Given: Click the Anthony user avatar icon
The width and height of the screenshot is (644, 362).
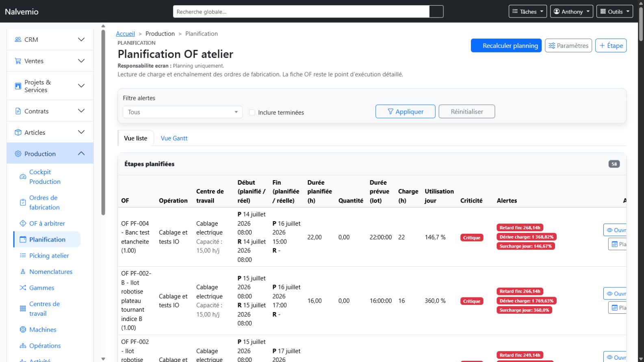Looking at the screenshot, I should coord(557,11).
